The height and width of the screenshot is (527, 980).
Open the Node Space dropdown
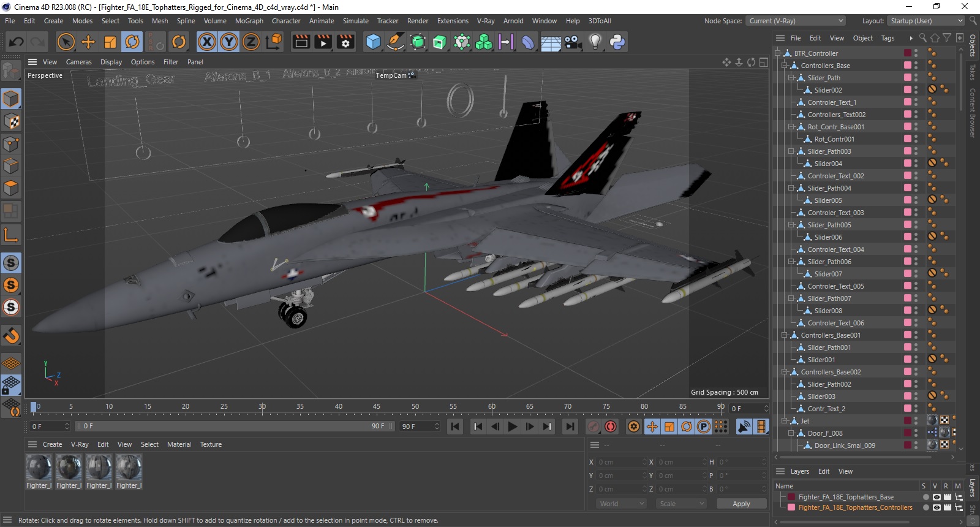[796, 21]
